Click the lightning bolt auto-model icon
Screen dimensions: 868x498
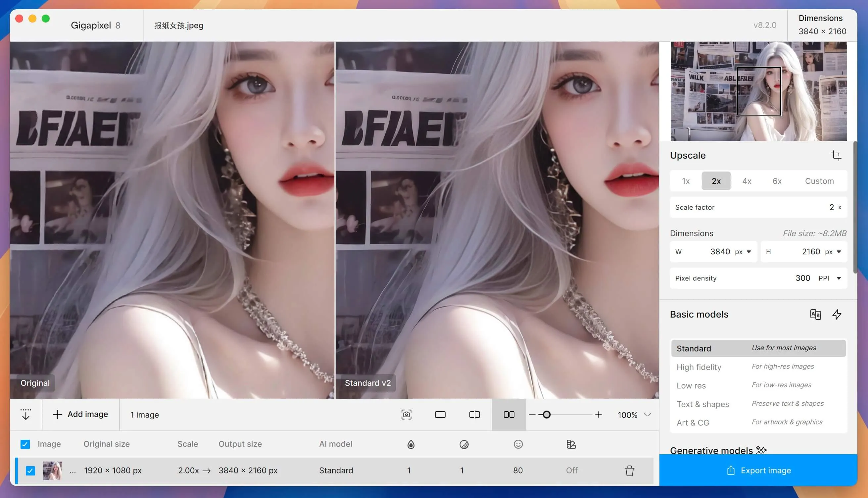tap(837, 314)
